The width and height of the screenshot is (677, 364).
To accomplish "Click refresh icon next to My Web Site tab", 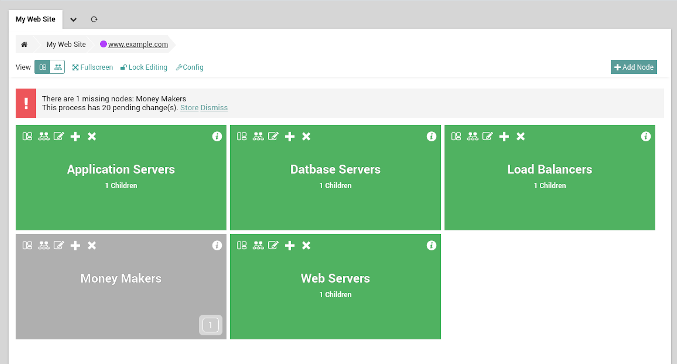I will tap(94, 19).
